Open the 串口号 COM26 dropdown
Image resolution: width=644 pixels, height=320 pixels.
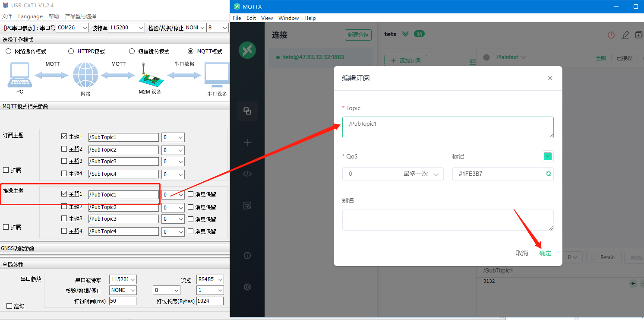coord(73,28)
